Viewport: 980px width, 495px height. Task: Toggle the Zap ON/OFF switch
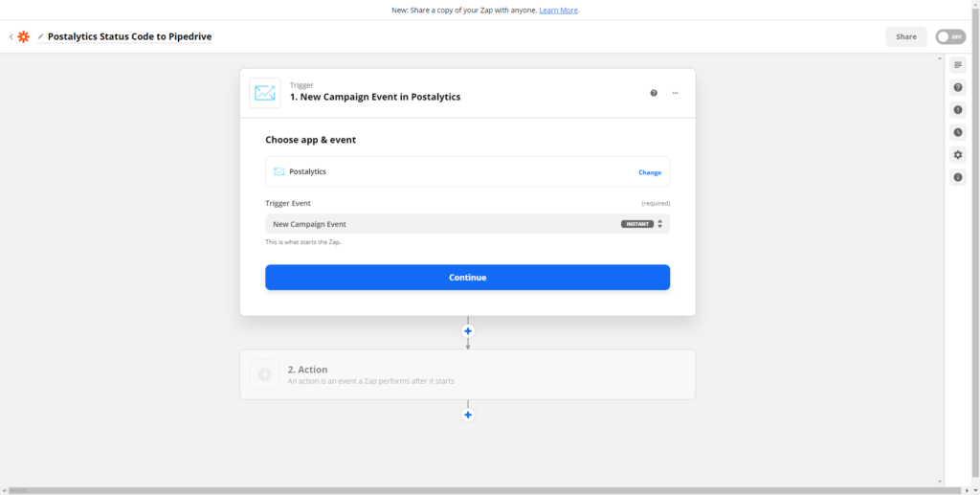[x=950, y=37]
